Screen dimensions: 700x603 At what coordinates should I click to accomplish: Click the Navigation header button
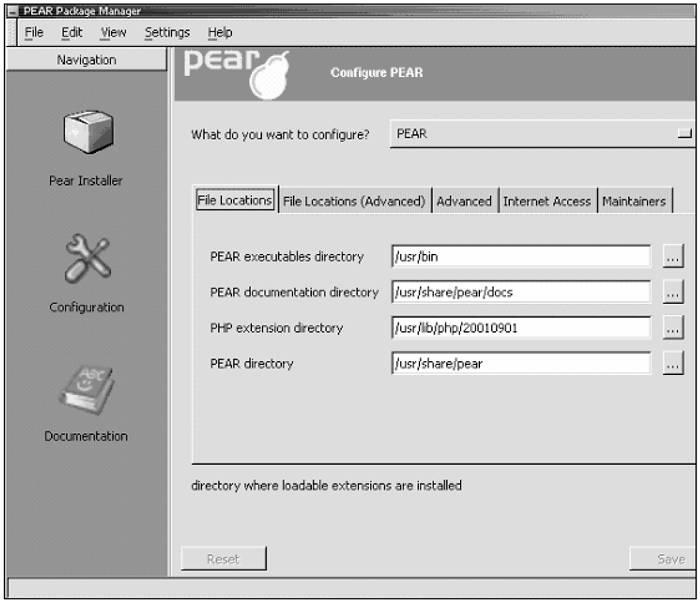pyautogui.click(x=87, y=59)
